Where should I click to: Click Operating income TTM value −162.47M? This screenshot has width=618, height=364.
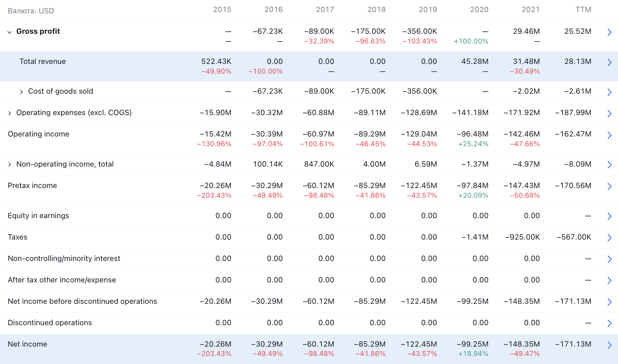coord(573,134)
